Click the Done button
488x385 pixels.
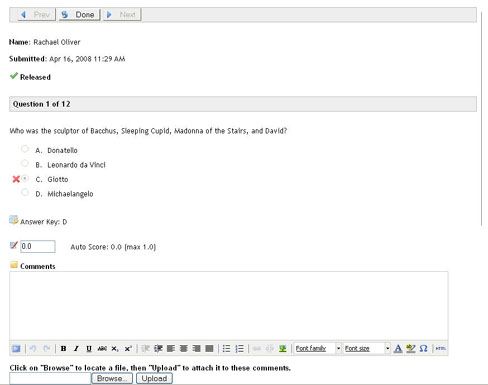point(79,15)
